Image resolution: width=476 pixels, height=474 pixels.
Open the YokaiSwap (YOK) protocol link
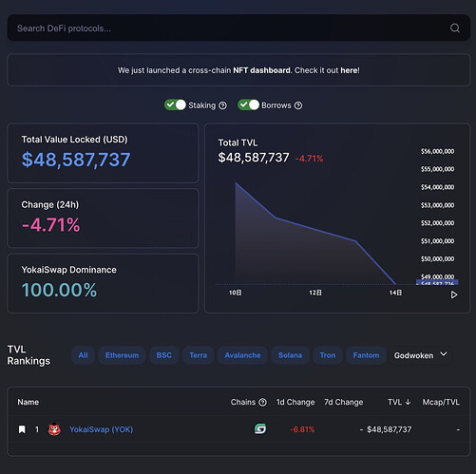click(101, 429)
